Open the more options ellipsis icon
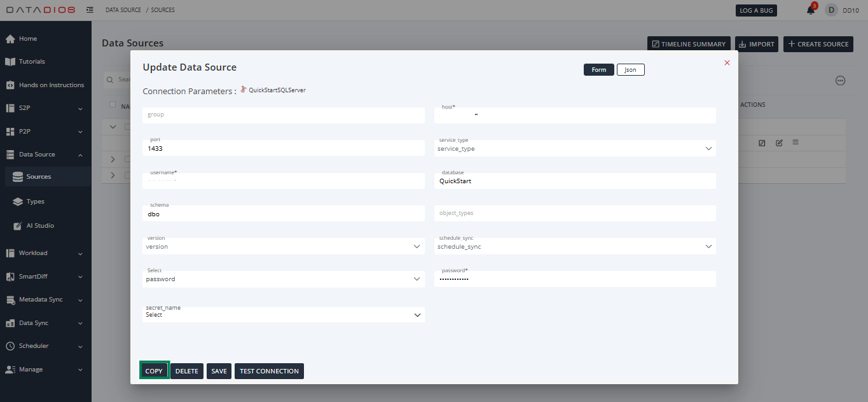The height and width of the screenshot is (402, 868). click(x=840, y=80)
